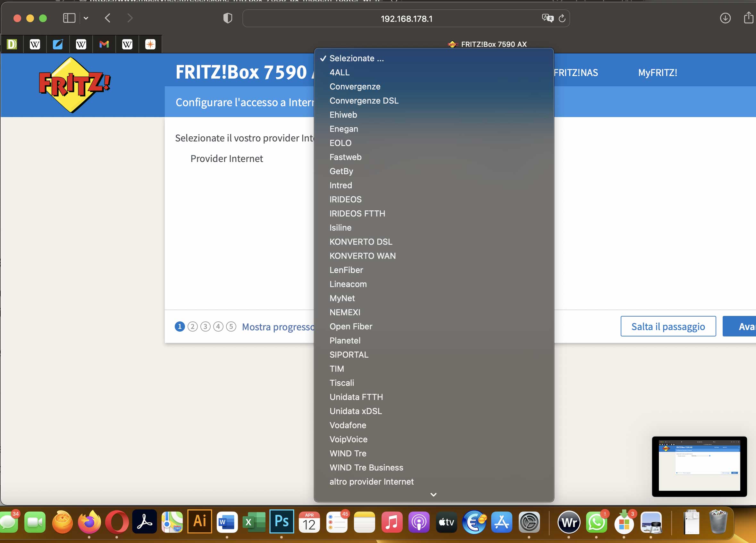Select step 4 progress indicator
Screen dimensions: 756x543
218,326
